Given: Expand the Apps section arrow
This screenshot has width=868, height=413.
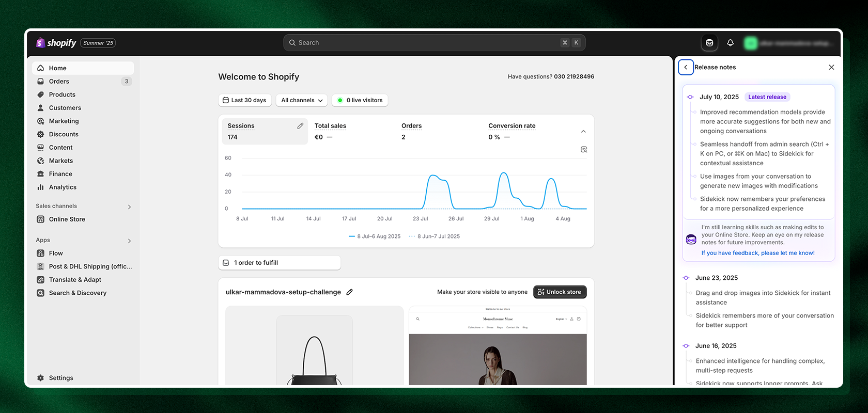Looking at the screenshot, I should click(x=129, y=241).
